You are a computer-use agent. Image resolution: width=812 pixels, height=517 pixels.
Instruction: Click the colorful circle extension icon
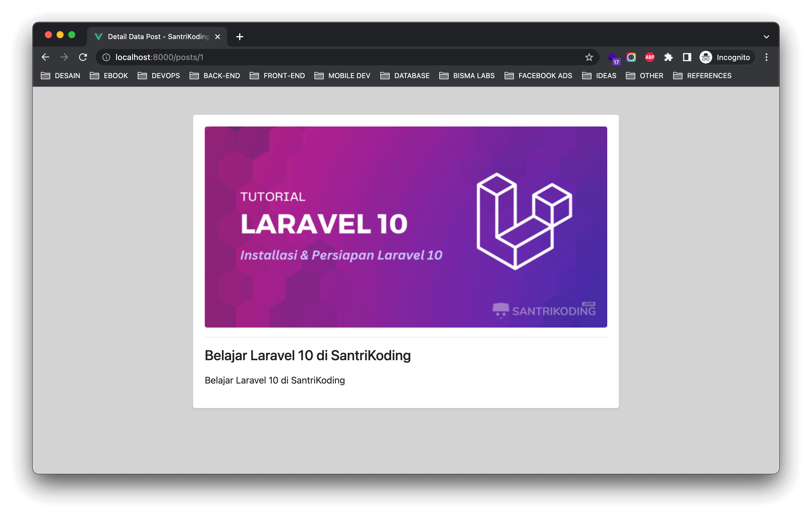point(631,57)
